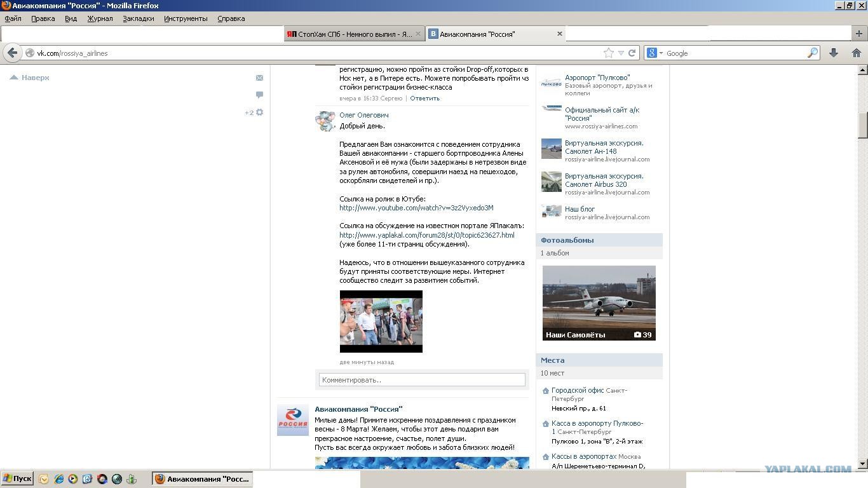Viewport: 868px width, 488px height.
Task: Open the first quick launch icon next to Пуск
Action: click(x=44, y=479)
